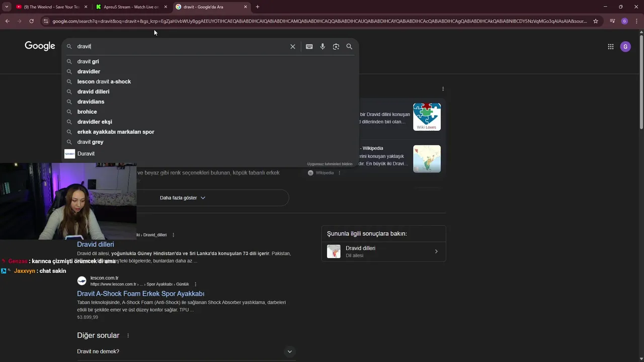Open Dravit A-Shock Foam Erkek Spor Ayakkabı link
Viewport: 644px width, 362px height.
pos(140,294)
